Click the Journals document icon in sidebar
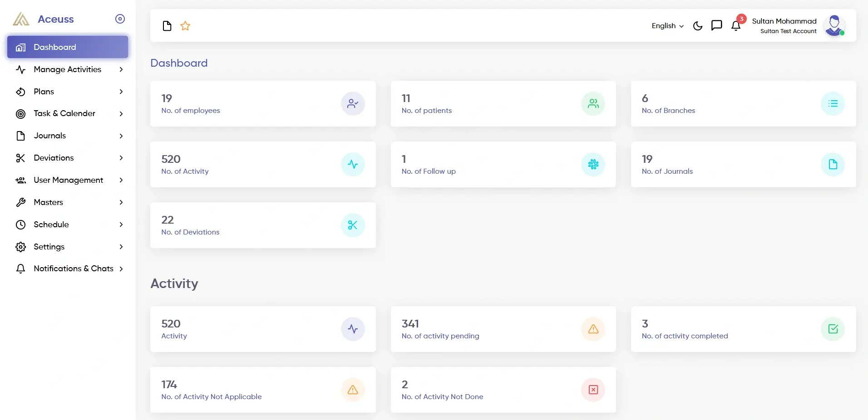The height and width of the screenshot is (420, 868). (x=21, y=136)
